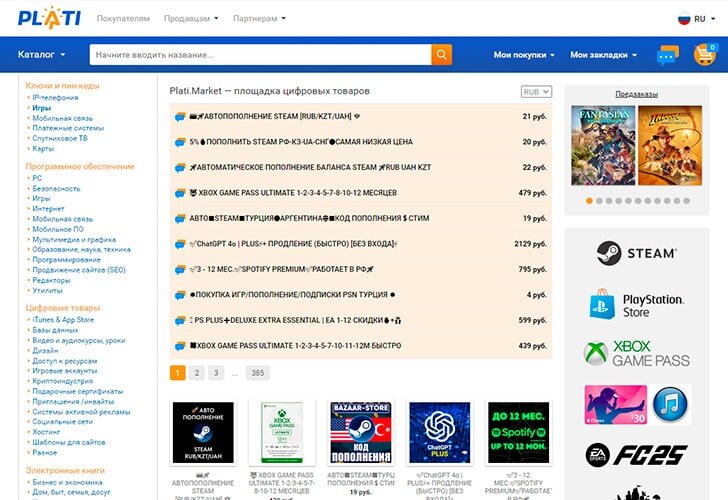
Task: Open the Платежные системы category
Action: click(x=68, y=128)
